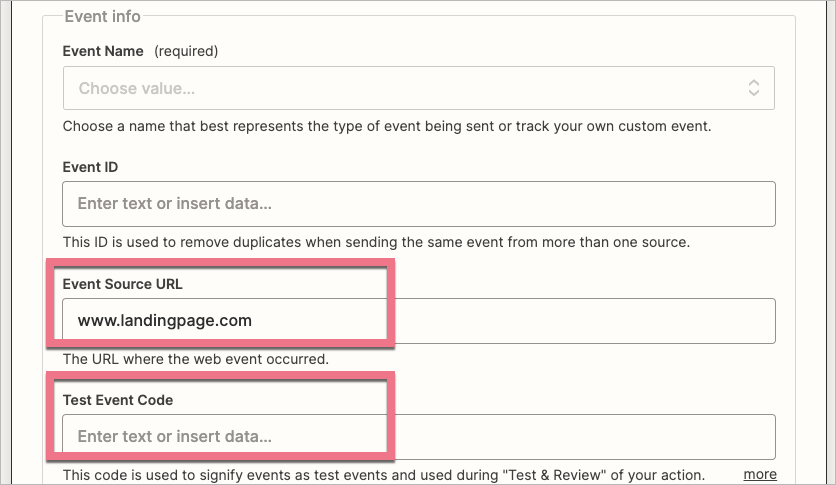Click the help text about choosing an event name

coord(387,127)
